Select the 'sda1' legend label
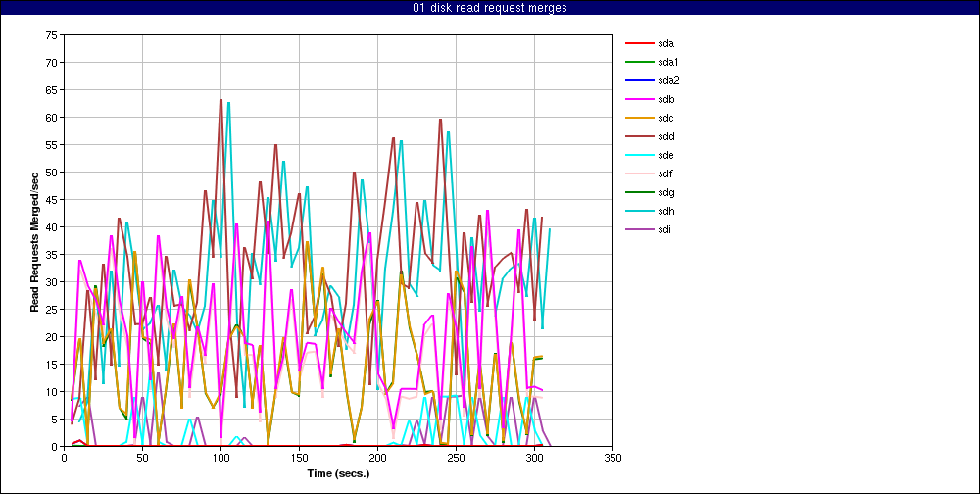 [x=668, y=62]
